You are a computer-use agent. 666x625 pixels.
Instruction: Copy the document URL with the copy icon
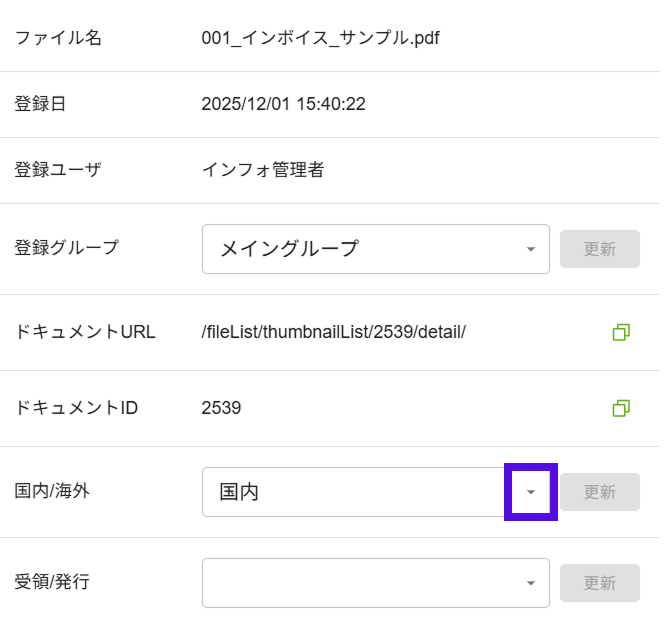tap(621, 332)
